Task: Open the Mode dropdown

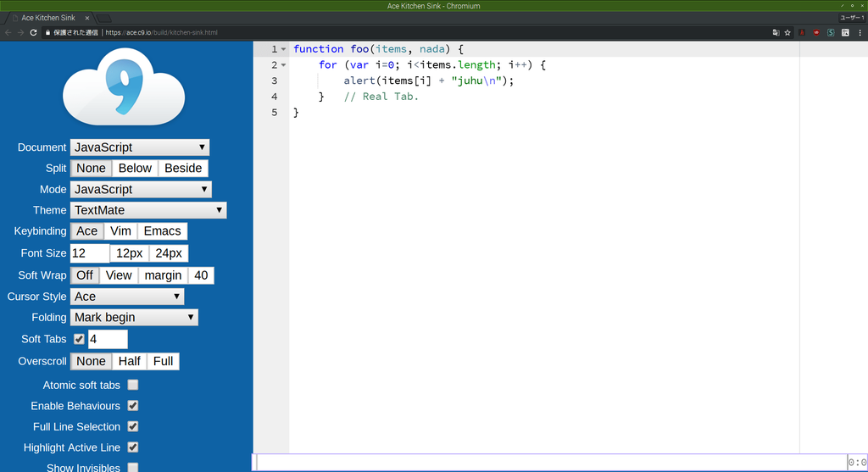Action: pos(141,189)
